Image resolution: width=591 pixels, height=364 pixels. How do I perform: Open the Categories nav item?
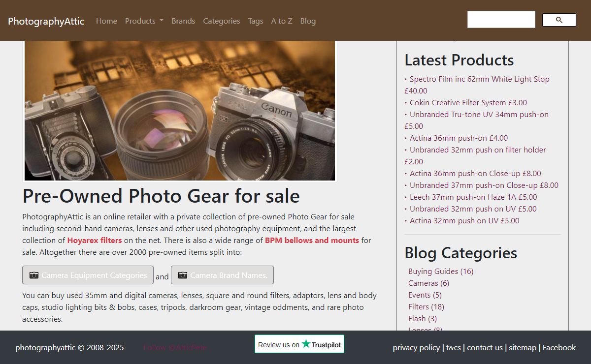(x=222, y=21)
